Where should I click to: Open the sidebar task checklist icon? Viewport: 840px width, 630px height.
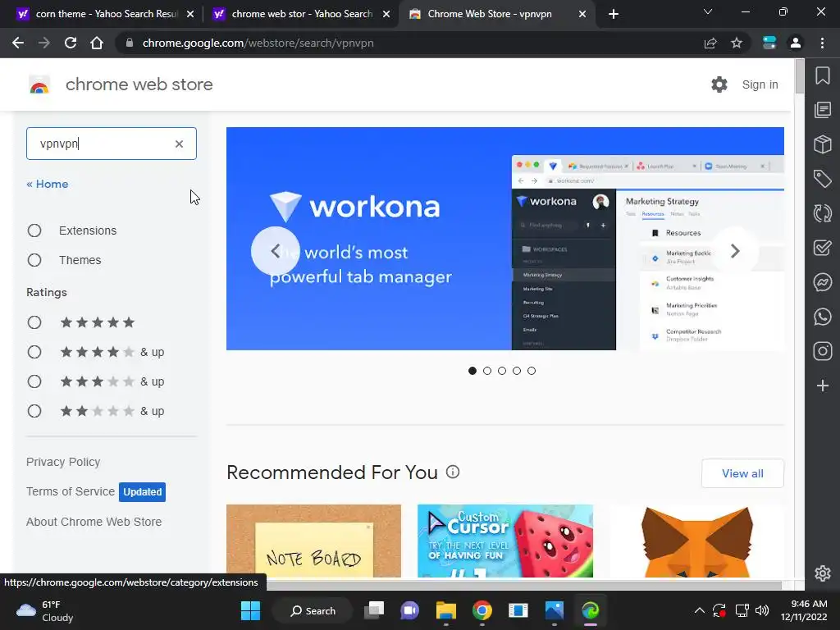click(822, 248)
